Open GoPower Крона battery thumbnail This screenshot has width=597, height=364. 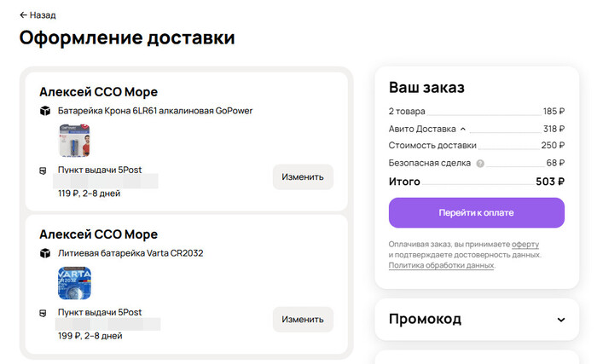pos(74,141)
